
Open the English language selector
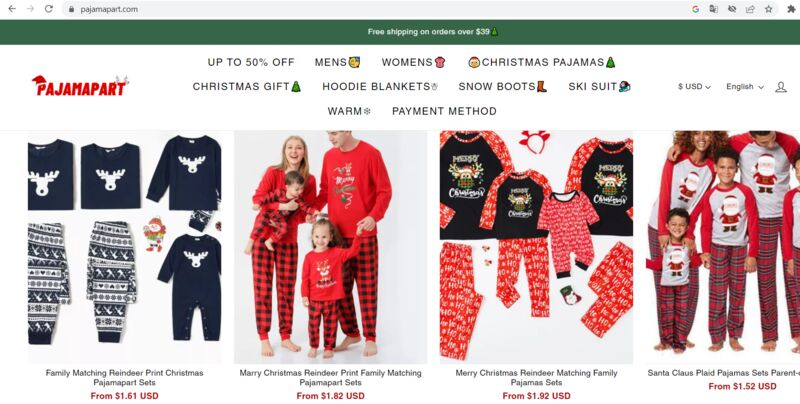coord(745,87)
